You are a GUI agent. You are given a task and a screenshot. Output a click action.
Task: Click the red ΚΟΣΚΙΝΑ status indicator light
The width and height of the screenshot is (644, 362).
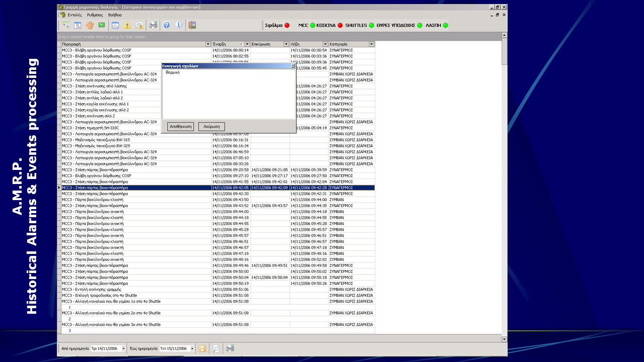tap(340, 25)
